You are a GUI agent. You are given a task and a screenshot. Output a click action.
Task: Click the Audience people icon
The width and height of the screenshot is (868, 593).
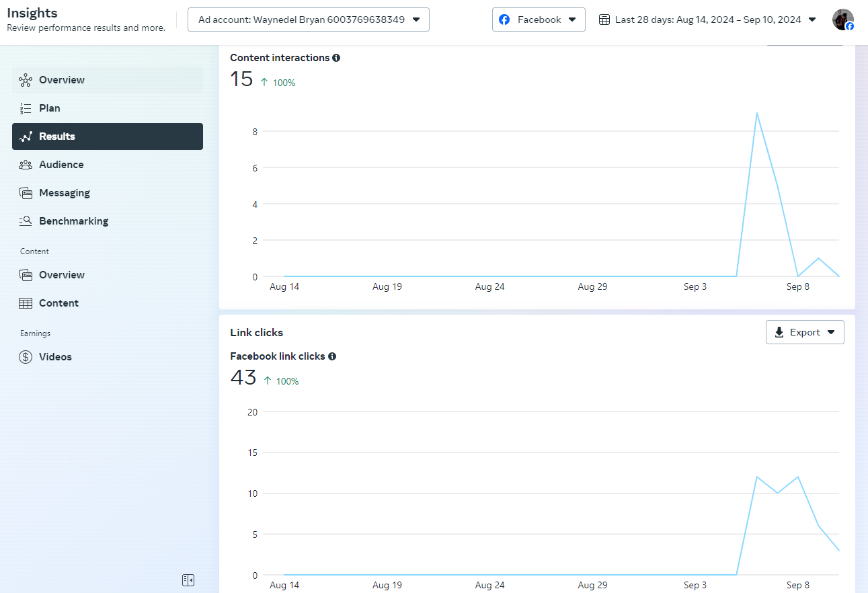(26, 165)
